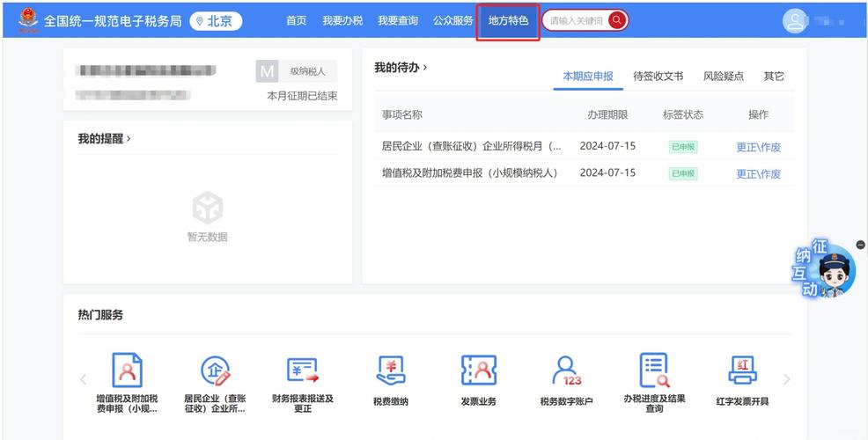Open the 我要查询 menu

(397, 20)
